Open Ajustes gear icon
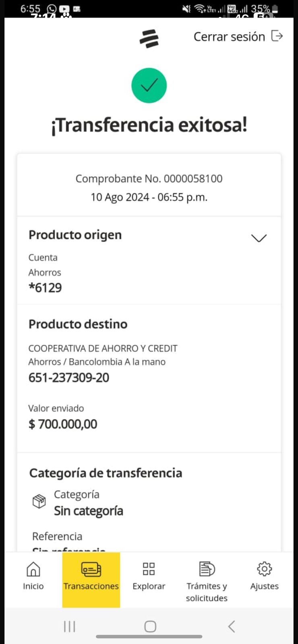Image resolution: width=298 pixels, height=644 pixels. pyautogui.click(x=264, y=569)
